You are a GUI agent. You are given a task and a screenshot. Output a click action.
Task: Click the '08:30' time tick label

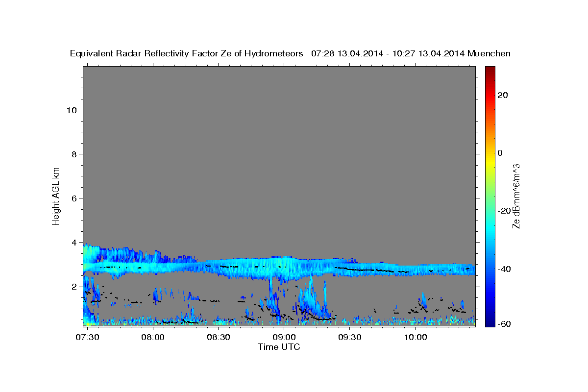click(219, 338)
